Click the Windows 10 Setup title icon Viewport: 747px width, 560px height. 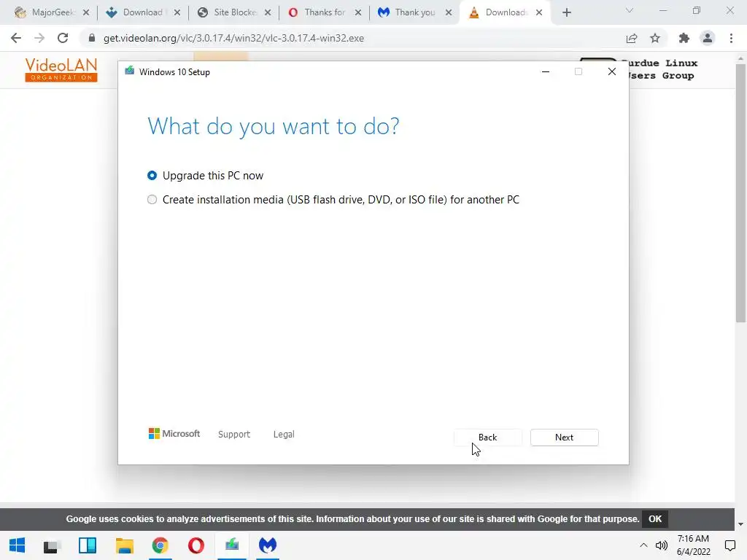click(130, 71)
